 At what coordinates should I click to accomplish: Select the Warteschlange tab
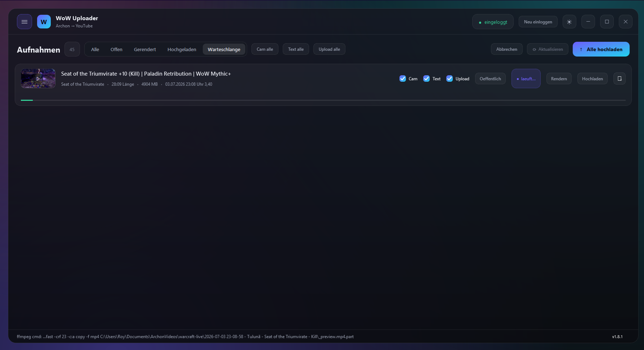point(224,49)
